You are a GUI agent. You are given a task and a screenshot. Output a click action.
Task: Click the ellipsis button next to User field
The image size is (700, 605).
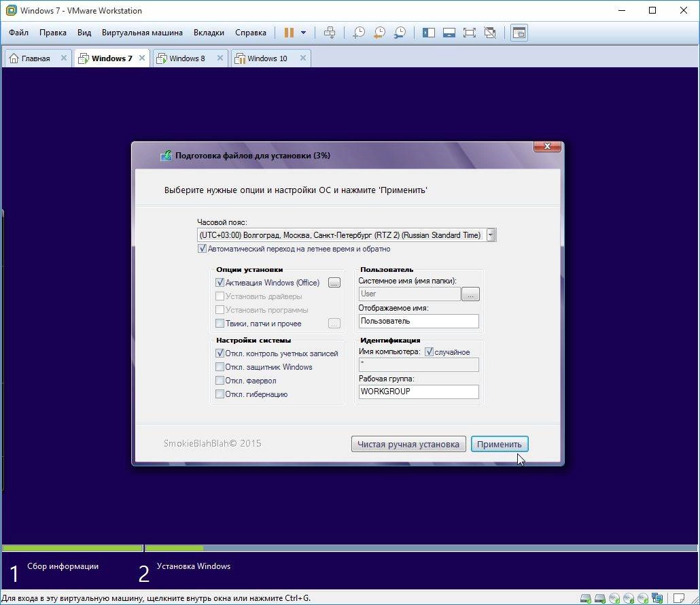470,294
